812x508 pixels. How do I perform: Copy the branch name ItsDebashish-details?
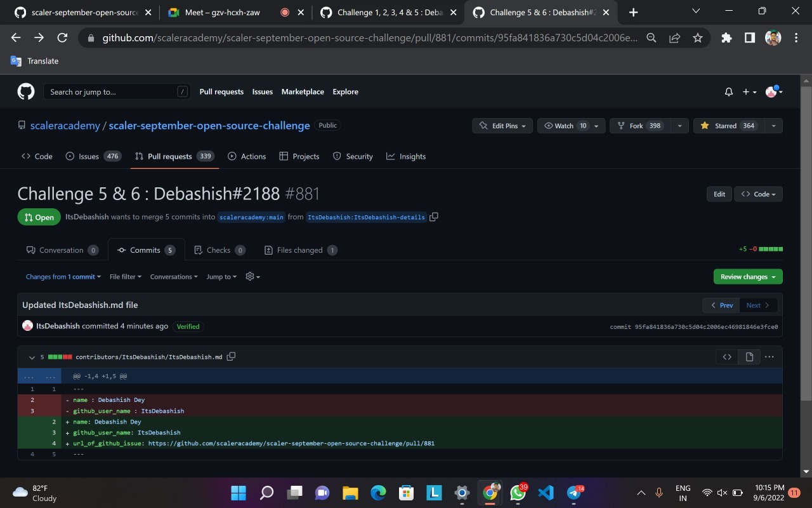434,217
